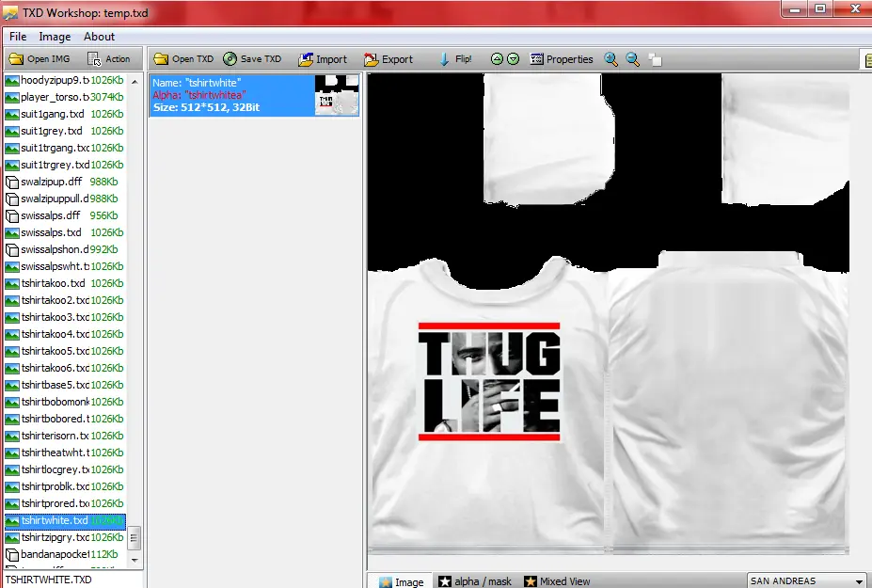This screenshot has height=588, width=872.
Task: Select suit1trgang file in list
Action: point(65,148)
